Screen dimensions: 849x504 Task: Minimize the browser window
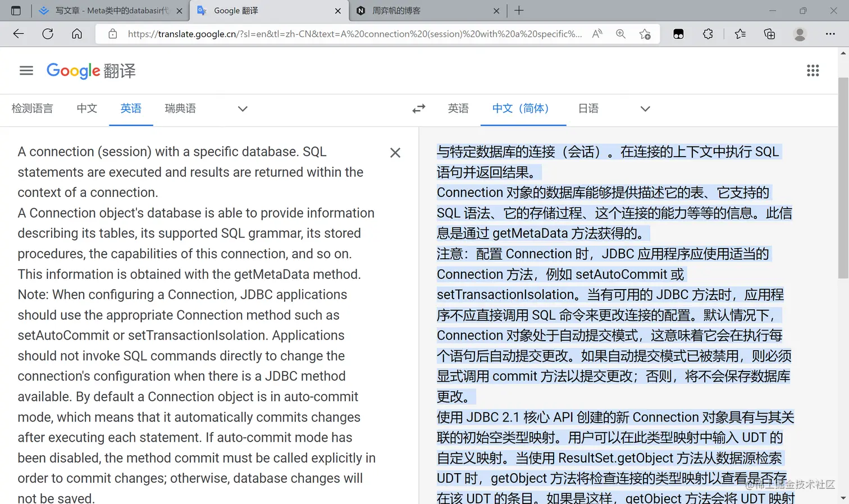pos(773,11)
